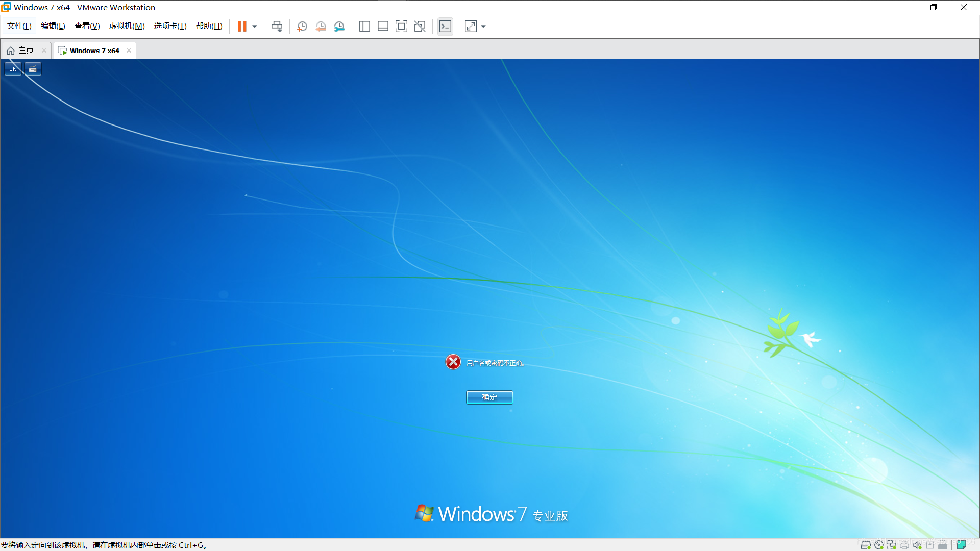Screen dimensions: 980x551
Task: Click the red error icon beside the message
Action: pyautogui.click(x=453, y=362)
